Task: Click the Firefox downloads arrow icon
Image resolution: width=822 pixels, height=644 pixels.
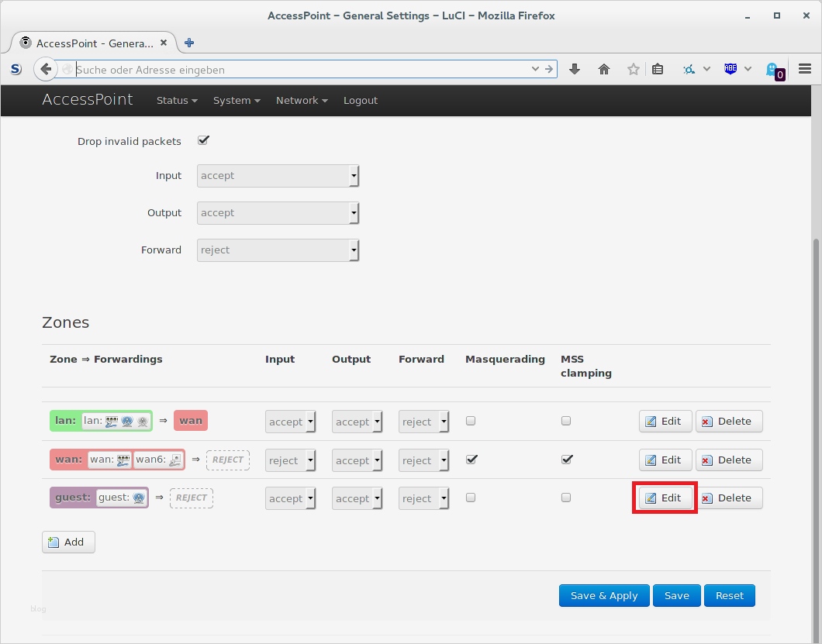Action: 575,69
